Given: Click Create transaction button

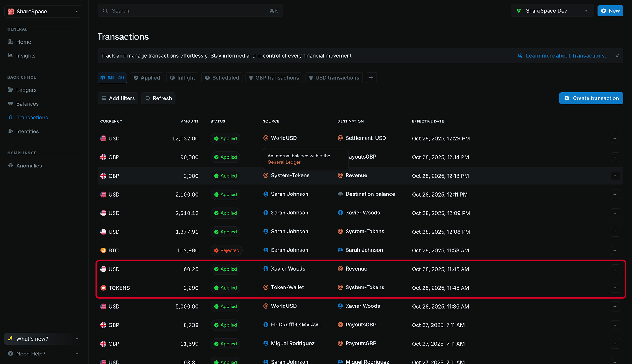Looking at the screenshot, I should coord(591,98).
